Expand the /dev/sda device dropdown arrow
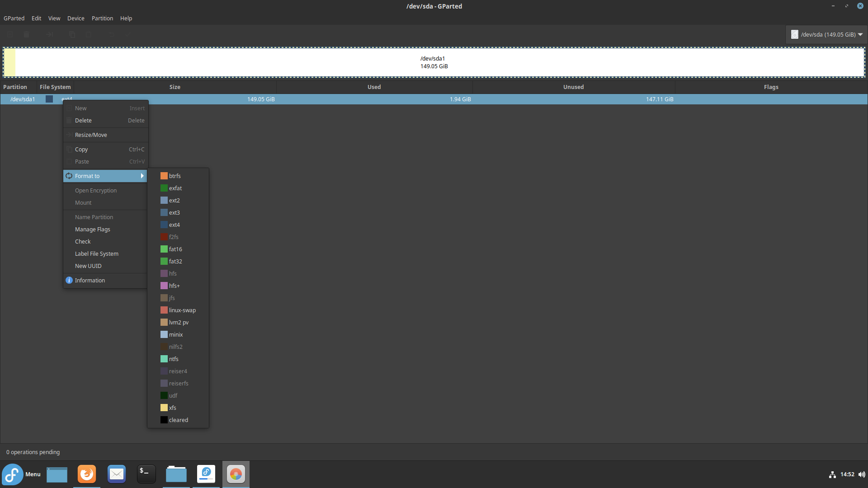The image size is (868, 488). [860, 34]
